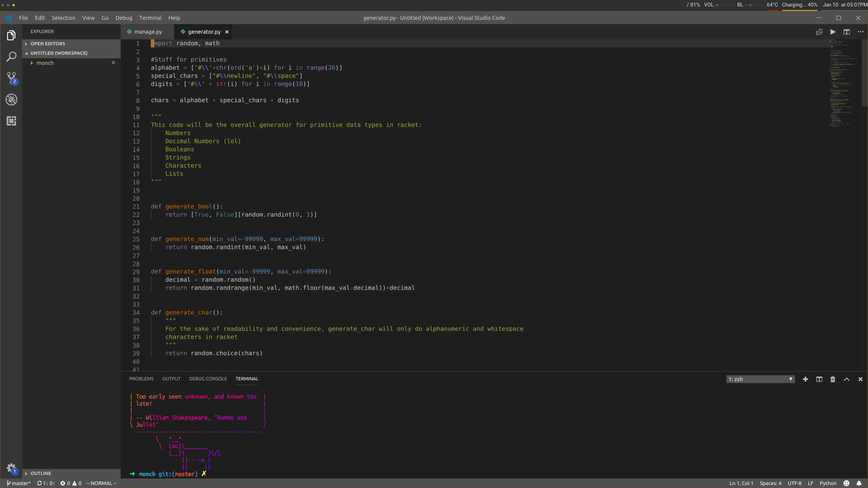Viewport: 868px width, 488px height.
Task: Open the File menu
Action: click(23, 18)
